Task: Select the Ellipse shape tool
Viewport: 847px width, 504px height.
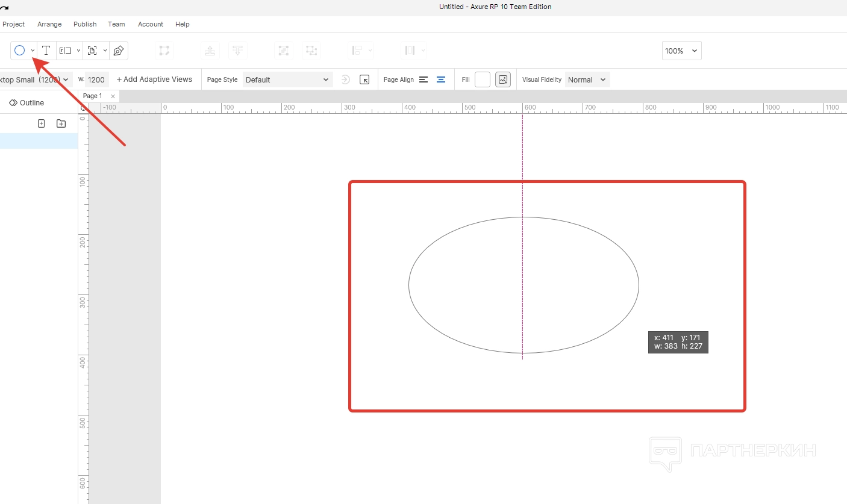Action: tap(19, 51)
